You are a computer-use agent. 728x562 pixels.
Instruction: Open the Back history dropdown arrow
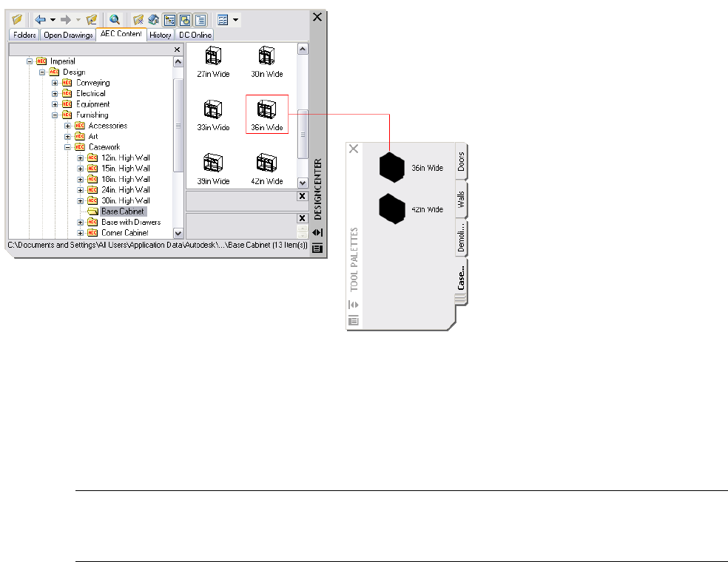[53, 19]
